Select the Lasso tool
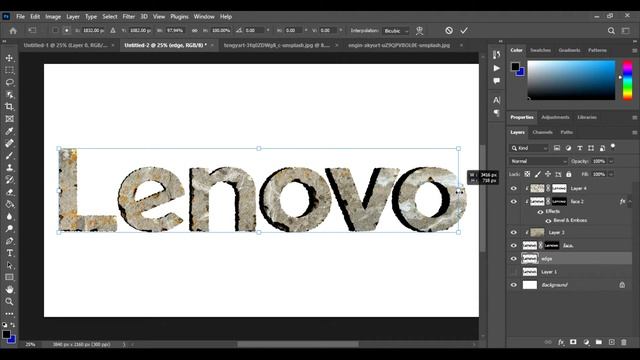Screen dimensions: 640x360 [x=9, y=82]
